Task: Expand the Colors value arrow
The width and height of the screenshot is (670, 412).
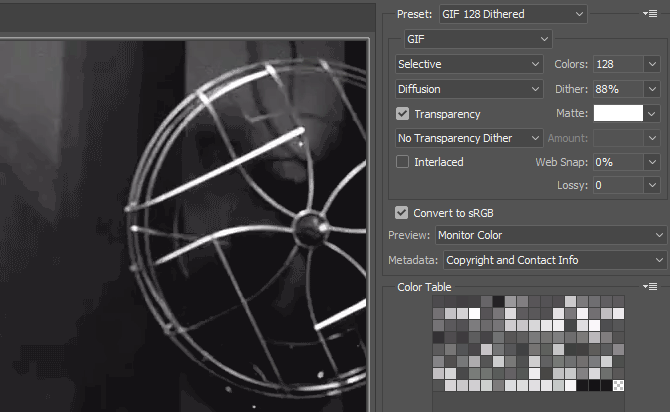Action: (652, 64)
